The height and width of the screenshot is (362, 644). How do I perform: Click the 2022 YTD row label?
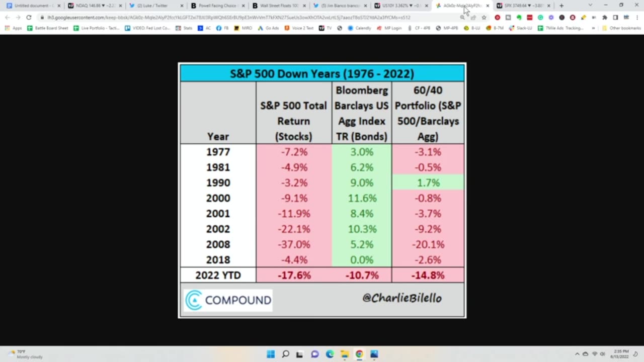point(218,275)
